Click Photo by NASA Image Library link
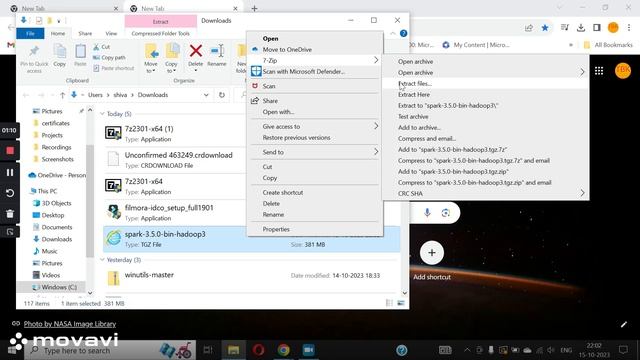The image size is (640, 360). coord(70,324)
